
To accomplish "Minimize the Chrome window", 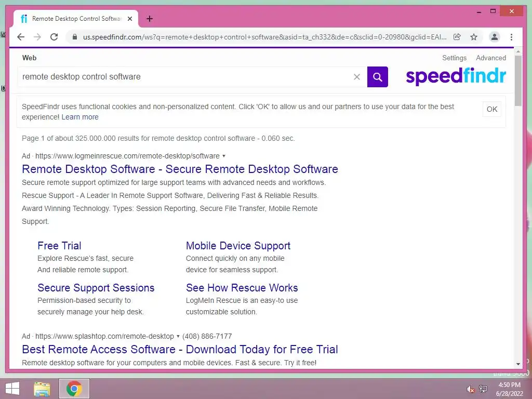I will [x=478, y=12].
